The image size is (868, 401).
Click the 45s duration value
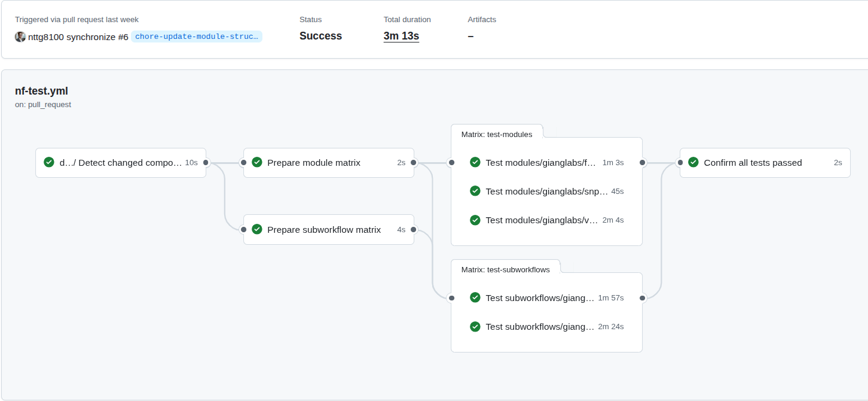pyautogui.click(x=618, y=192)
